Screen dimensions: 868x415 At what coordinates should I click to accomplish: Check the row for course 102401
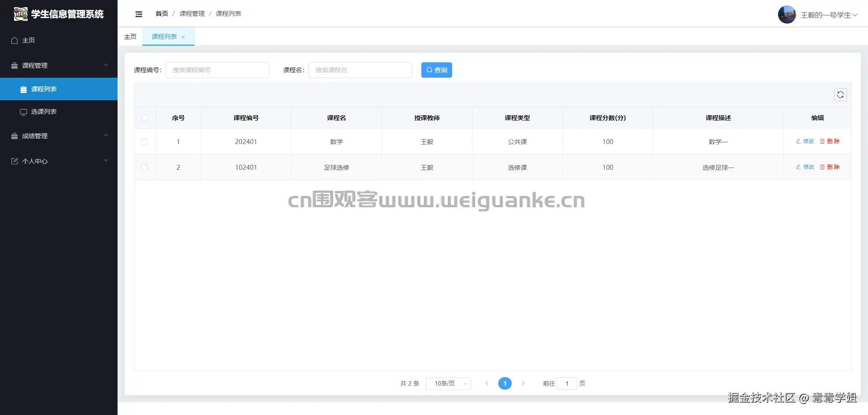tap(144, 168)
